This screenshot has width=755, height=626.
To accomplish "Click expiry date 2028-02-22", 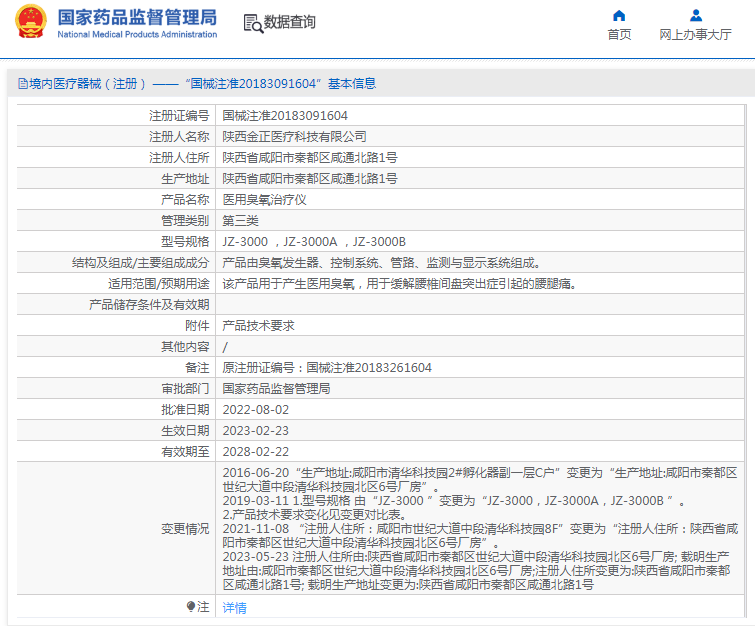I will click(255, 452).
